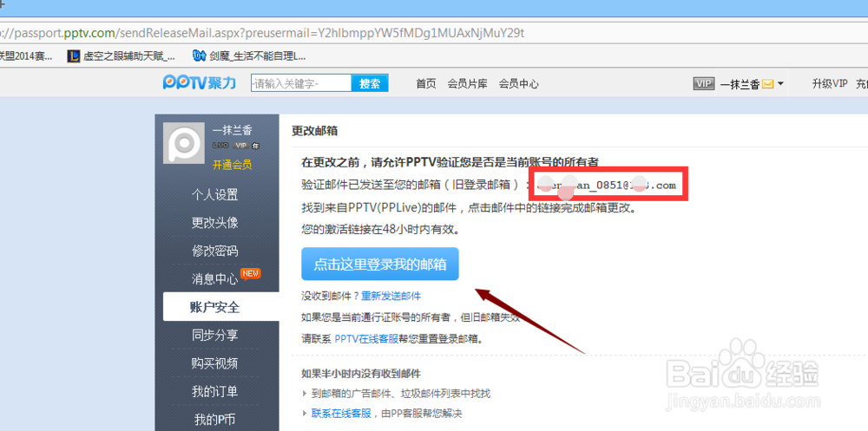
Task: Open 同步分享 in the sidebar
Action: click(x=214, y=336)
